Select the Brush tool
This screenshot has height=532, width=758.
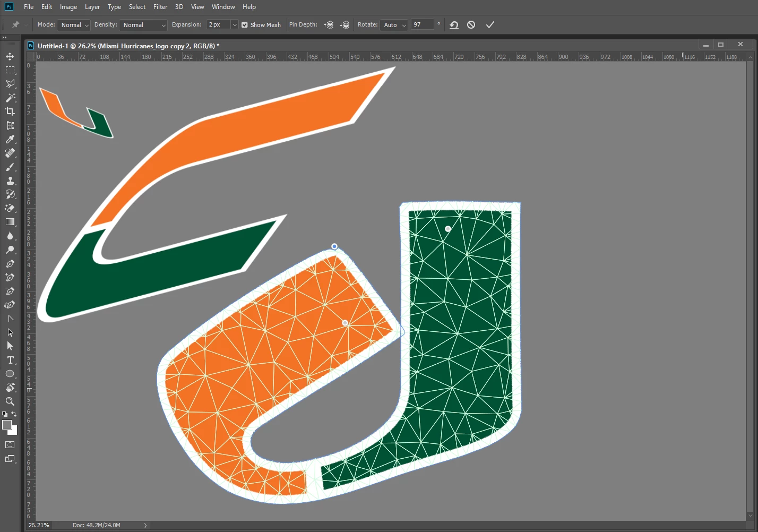tap(10, 167)
